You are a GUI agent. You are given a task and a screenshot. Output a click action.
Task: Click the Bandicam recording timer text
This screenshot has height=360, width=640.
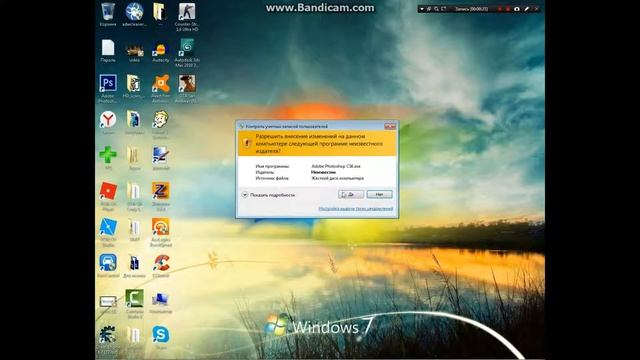(x=471, y=9)
